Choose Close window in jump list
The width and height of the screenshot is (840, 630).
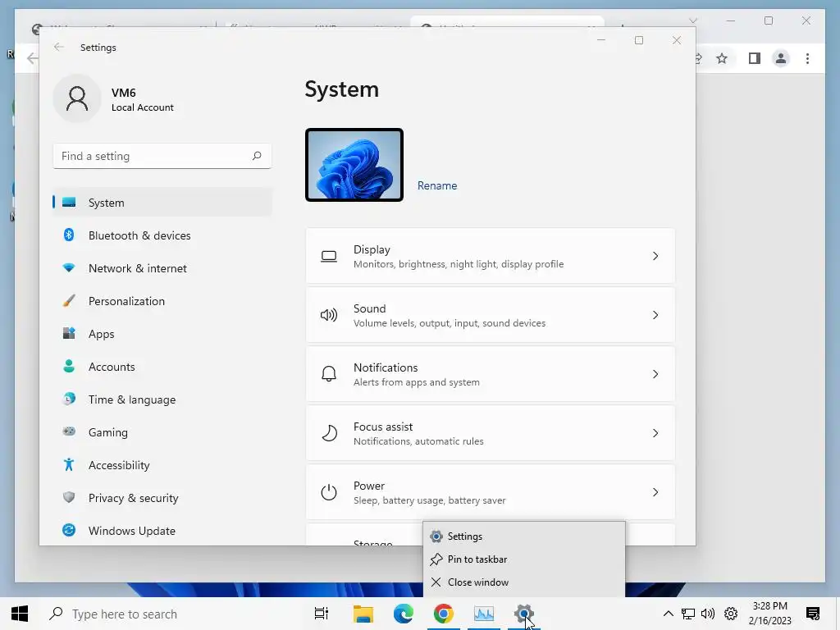pyautogui.click(x=524, y=582)
